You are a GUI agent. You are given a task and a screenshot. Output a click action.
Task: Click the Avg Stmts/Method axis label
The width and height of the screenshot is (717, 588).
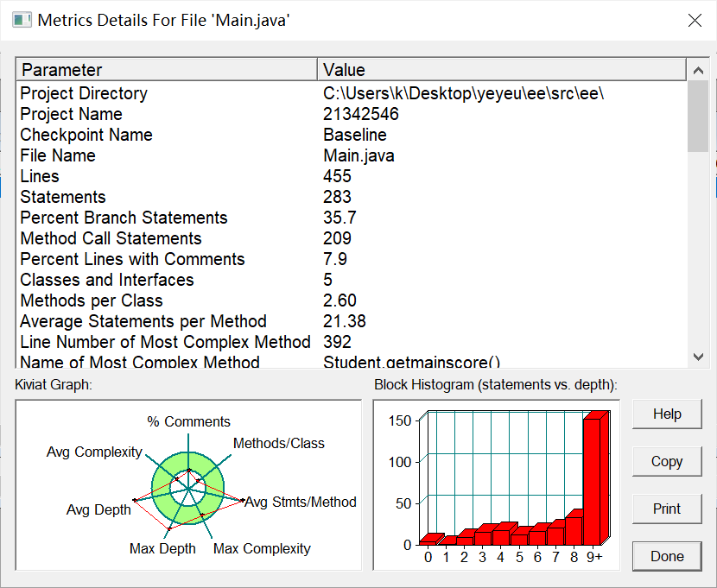[301, 503]
